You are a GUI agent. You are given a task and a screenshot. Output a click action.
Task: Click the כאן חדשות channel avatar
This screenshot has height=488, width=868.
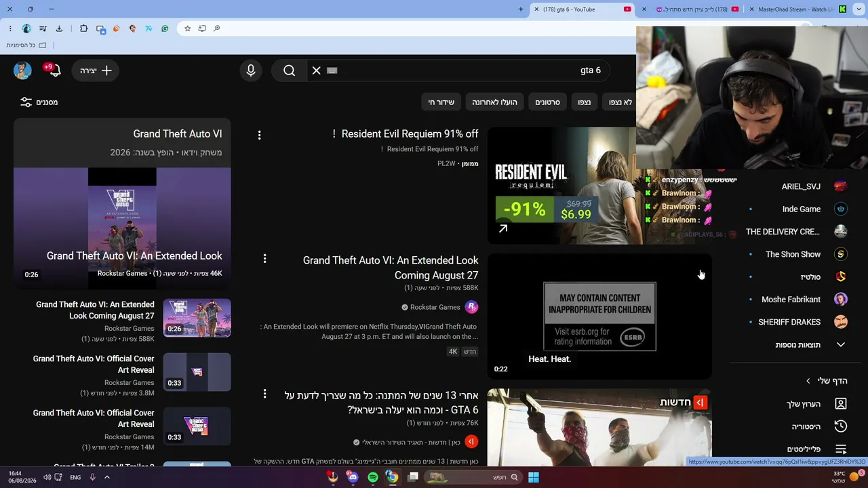[x=471, y=442]
